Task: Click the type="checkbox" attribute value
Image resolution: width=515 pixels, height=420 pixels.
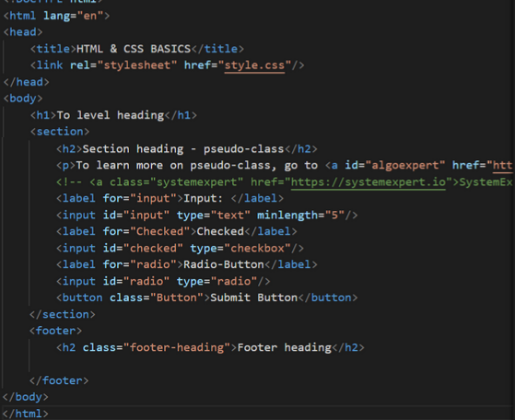Action: (x=257, y=248)
